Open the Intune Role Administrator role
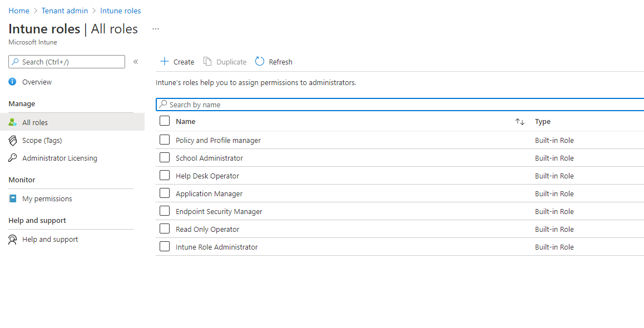Viewport: 644px width, 328px height. coord(216,247)
